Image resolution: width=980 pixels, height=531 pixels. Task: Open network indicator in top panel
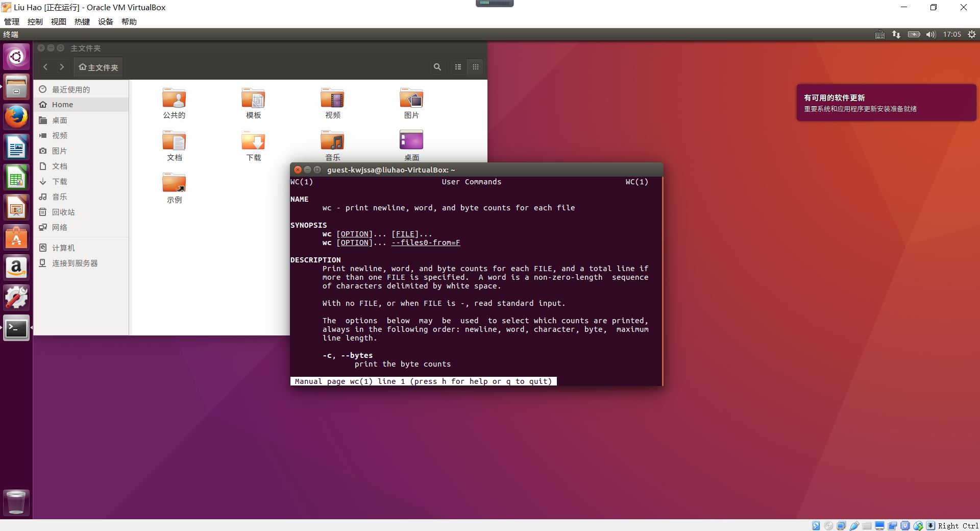pos(896,34)
